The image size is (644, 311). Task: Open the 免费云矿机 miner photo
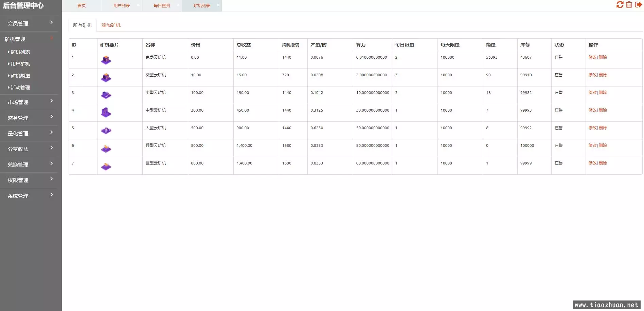tap(106, 60)
